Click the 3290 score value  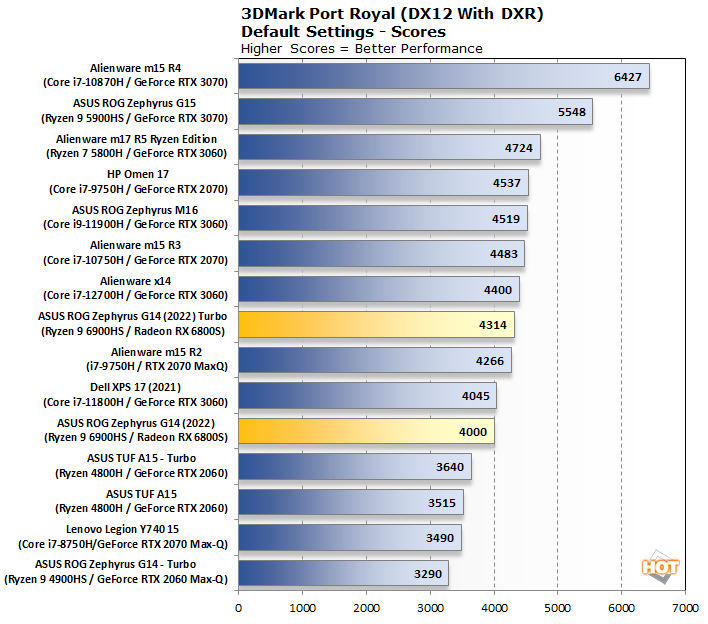(428, 574)
